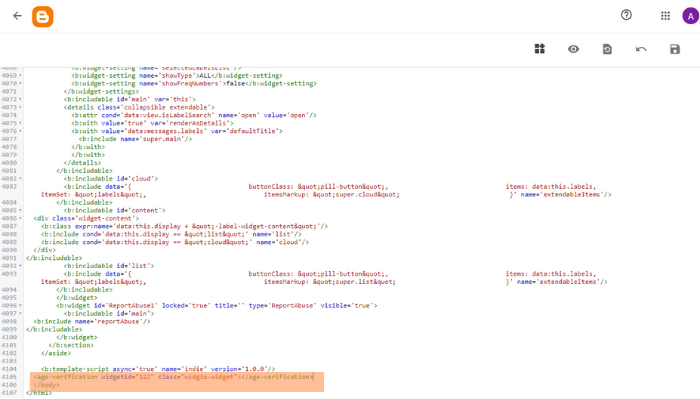Toggle the fold arrow at line 4092
Image resolution: width=700 pixels, height=399 pixels.
tap(21, 266)
